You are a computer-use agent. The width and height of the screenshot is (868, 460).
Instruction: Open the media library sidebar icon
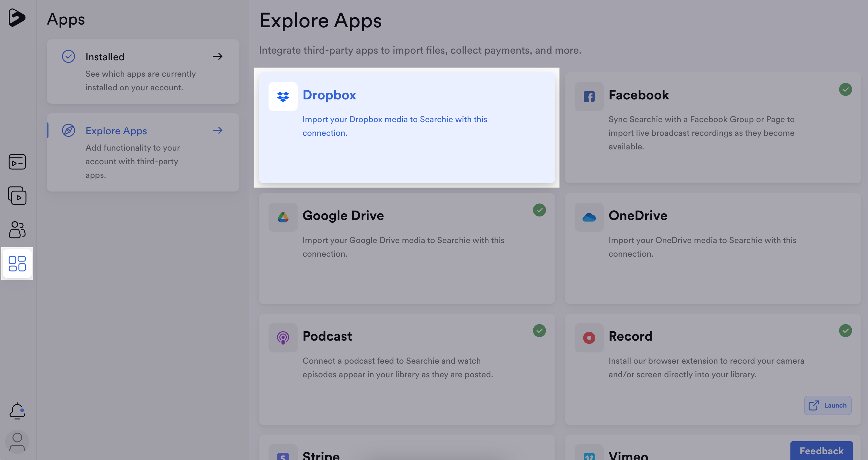[x=17, y=162]
